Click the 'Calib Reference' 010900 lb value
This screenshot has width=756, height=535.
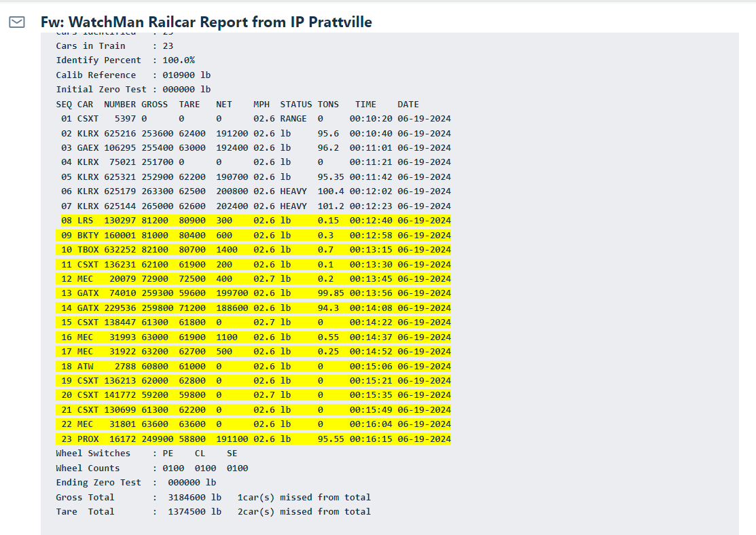pyautogui.click(x=187, y=75)
